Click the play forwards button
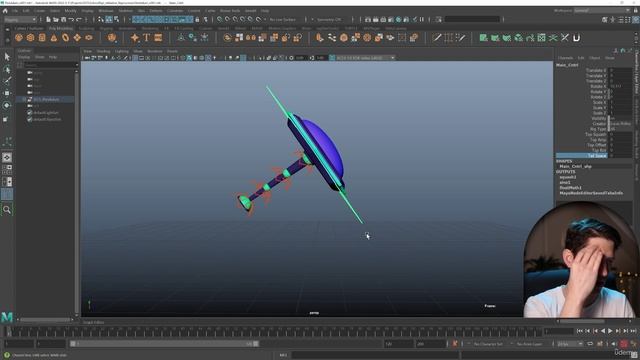The width and height of the screenshot is (640, 360). pos(610,331)
